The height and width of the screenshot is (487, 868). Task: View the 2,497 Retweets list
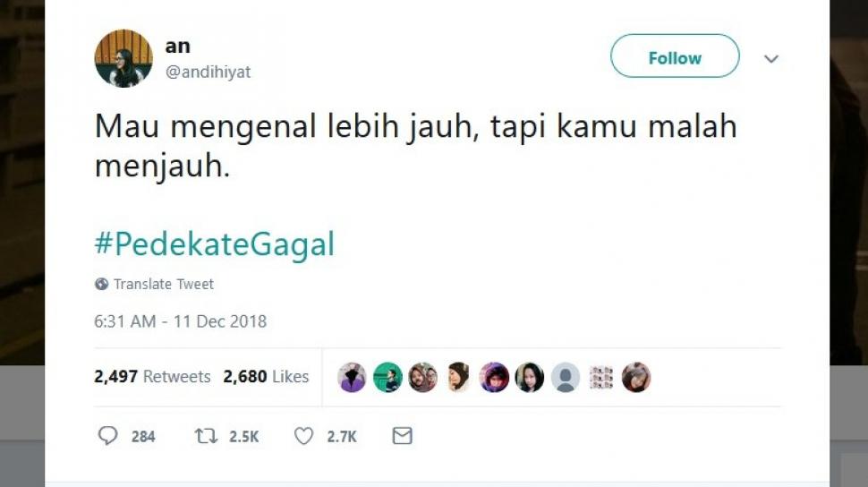click(152, 377)
